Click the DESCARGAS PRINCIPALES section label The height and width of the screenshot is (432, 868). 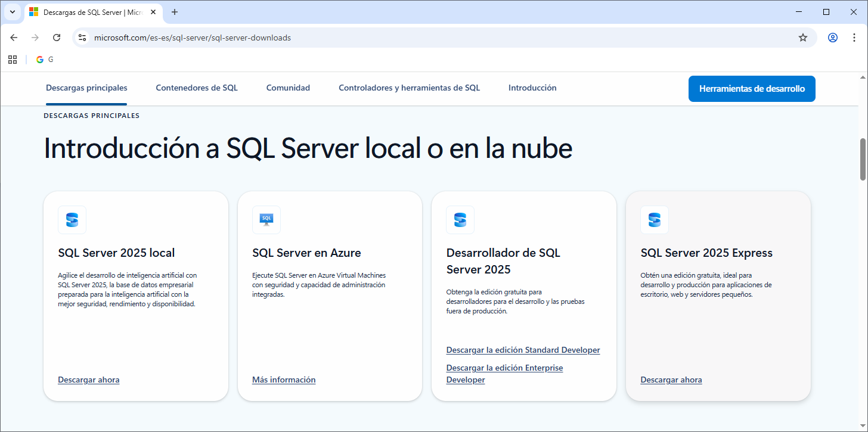pos(92,116)
